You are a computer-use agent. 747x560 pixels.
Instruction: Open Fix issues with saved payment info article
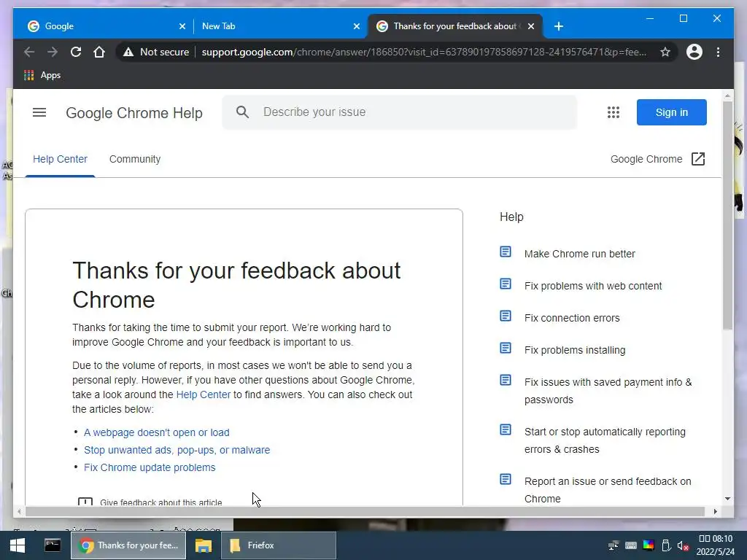pyautogui.click(x=608, y=391)
